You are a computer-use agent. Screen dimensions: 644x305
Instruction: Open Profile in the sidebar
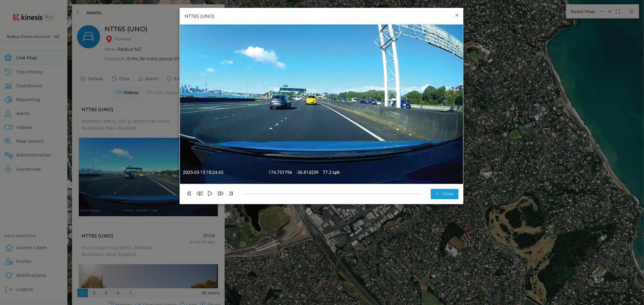(23, 261)
